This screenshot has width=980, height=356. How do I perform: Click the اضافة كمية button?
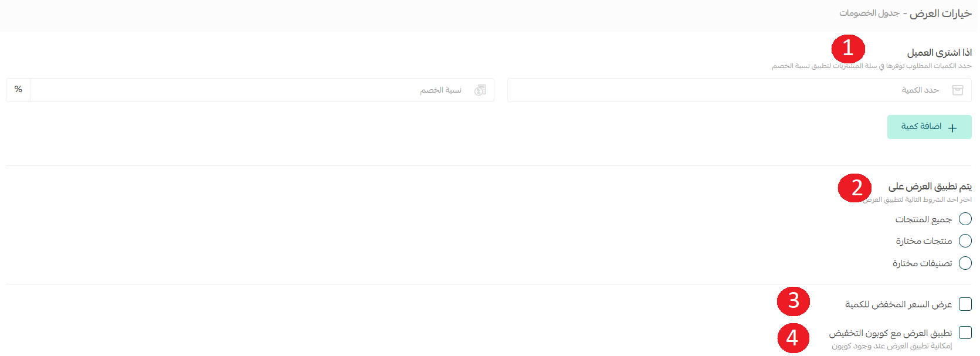pyautogui.click(x=929, y=127)
